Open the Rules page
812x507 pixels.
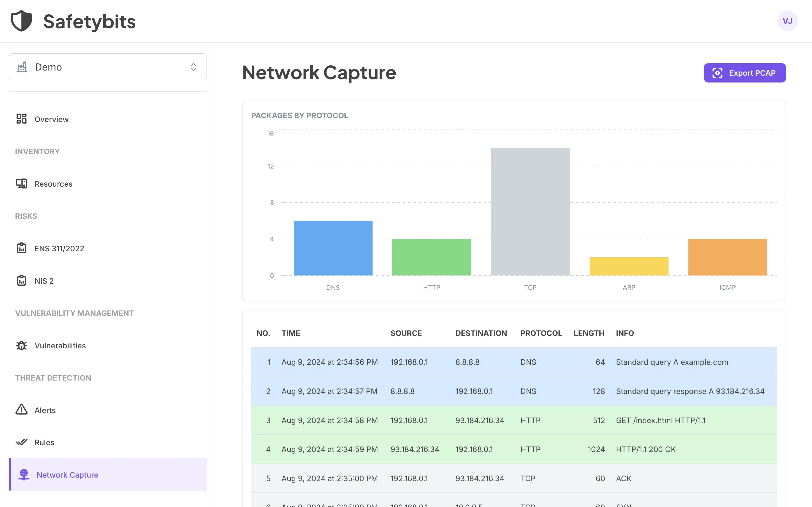[x=45, y=443]
